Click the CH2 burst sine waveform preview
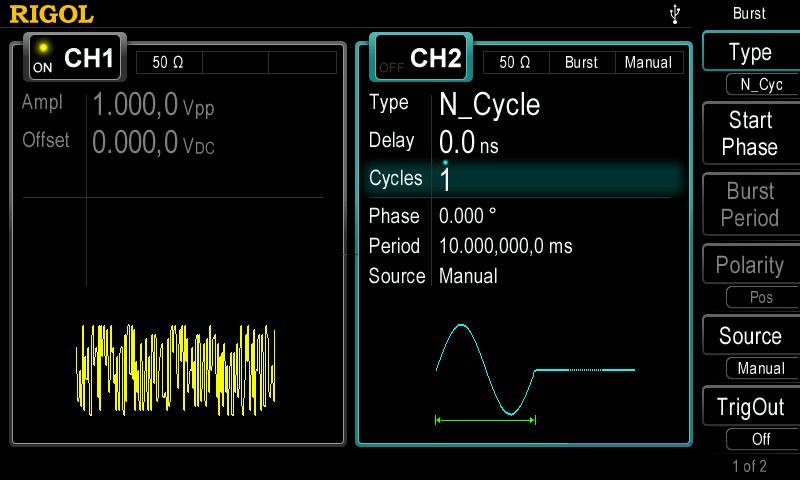 (x=535, y=368)
